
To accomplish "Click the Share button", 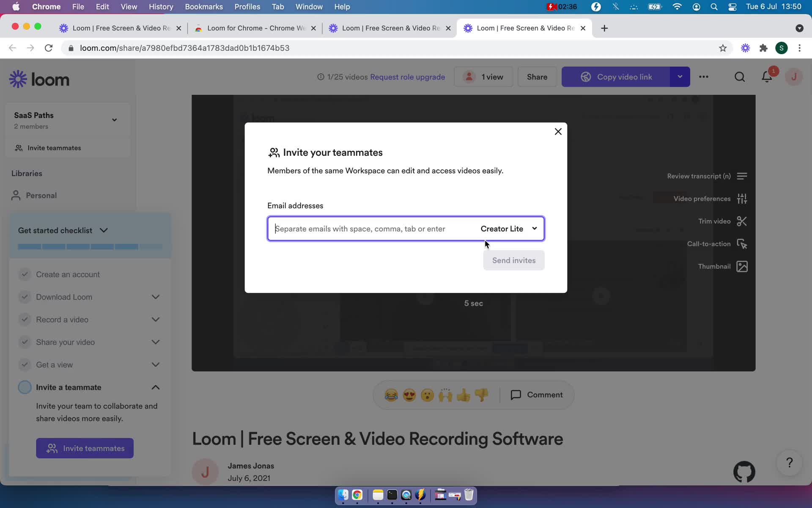I will coord(537,77).
